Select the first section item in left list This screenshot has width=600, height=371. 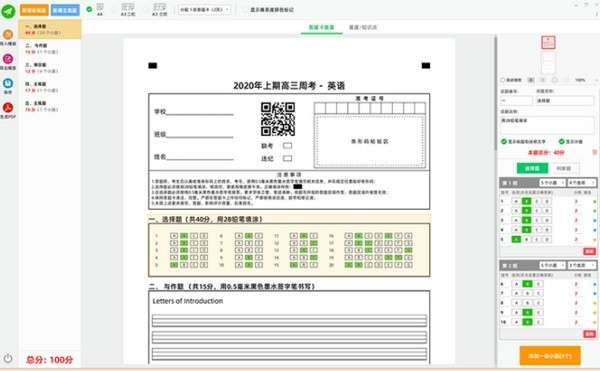point(50,29)
